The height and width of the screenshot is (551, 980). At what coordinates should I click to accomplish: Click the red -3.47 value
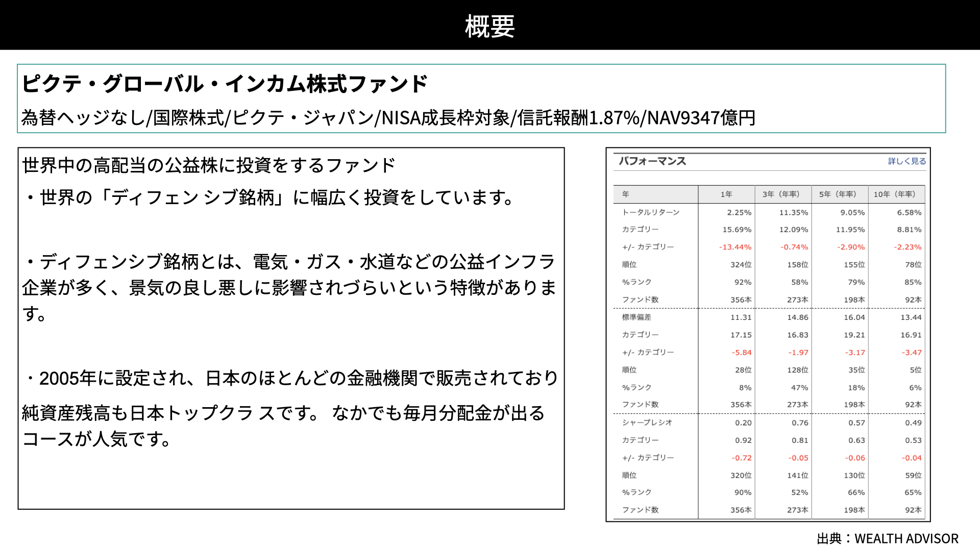coord(912,353)
